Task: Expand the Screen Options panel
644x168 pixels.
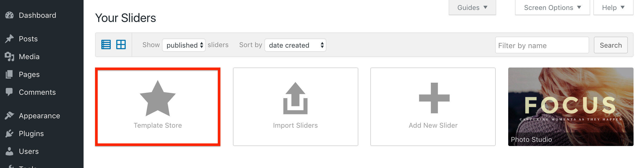Action: tap(552, 8)
